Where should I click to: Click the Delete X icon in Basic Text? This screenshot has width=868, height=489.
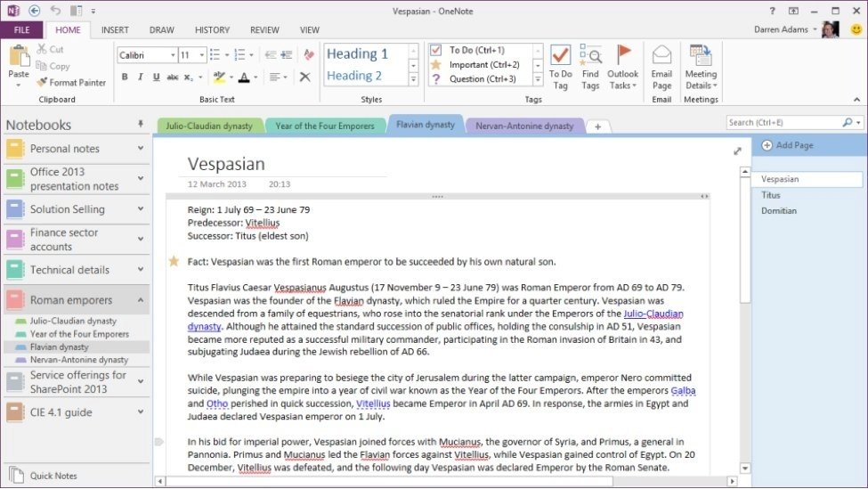click(305, 77)
